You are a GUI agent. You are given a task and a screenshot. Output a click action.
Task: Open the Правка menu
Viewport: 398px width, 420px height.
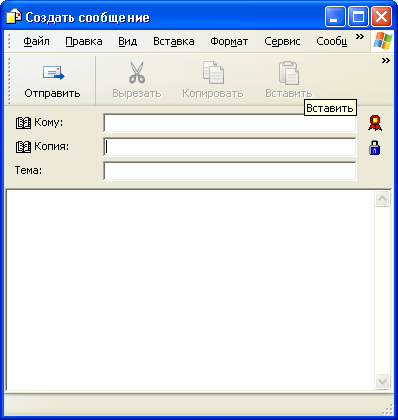pos(84,41)
